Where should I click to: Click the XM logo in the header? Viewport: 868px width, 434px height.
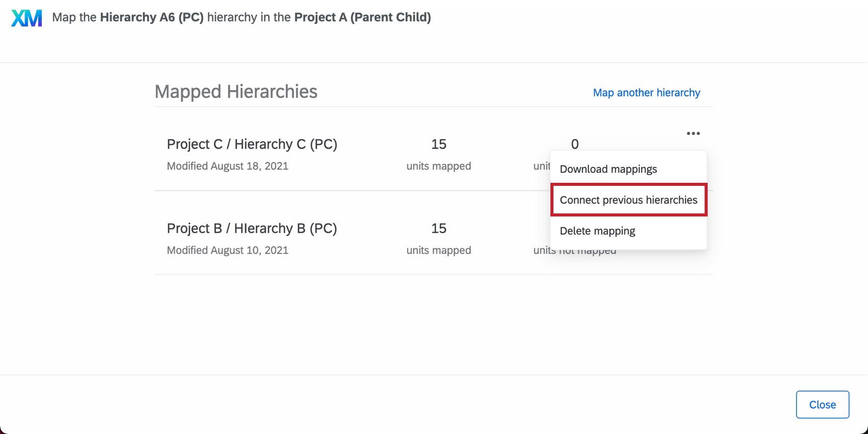pos(26,17)
